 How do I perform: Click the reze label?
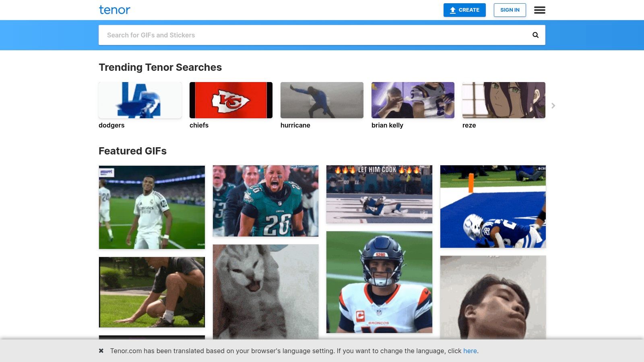469,125
